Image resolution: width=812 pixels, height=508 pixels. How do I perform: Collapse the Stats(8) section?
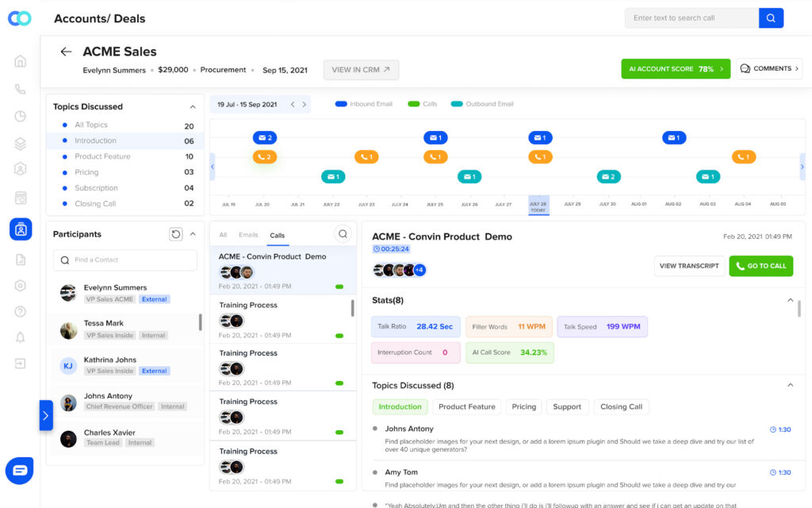pos(790,300)
